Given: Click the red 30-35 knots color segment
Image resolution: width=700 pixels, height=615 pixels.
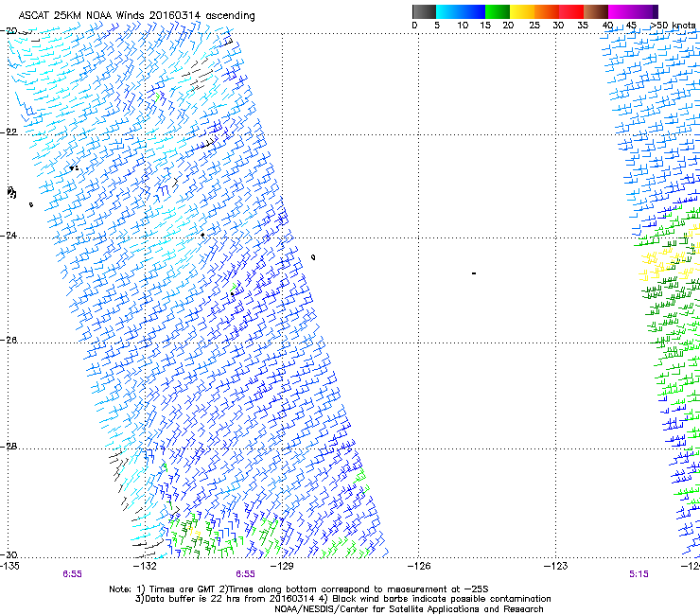Looking at the screenshot, I should pyautogui.click(x=571, y=11).
